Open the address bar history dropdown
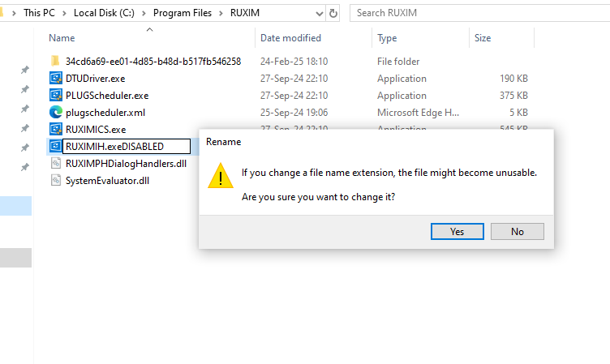The image size is (610, 364). click(320, 14)
